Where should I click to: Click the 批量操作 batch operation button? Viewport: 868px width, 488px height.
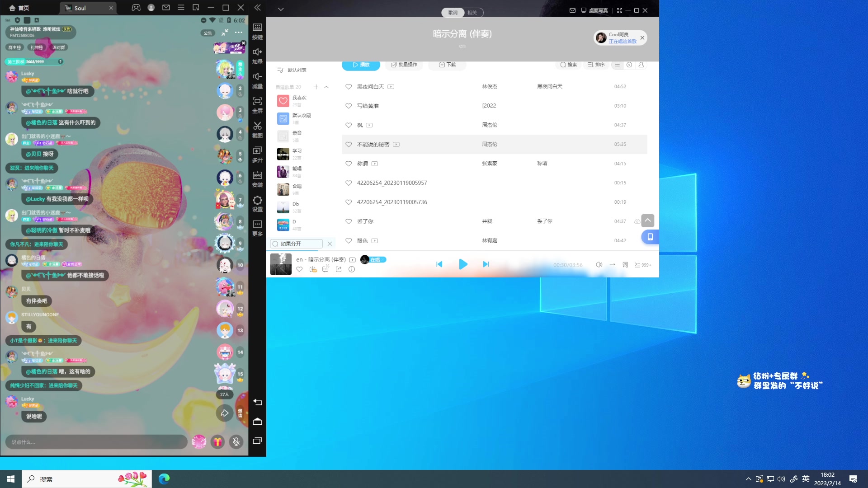pyautogui.click(x=404, y=65)
